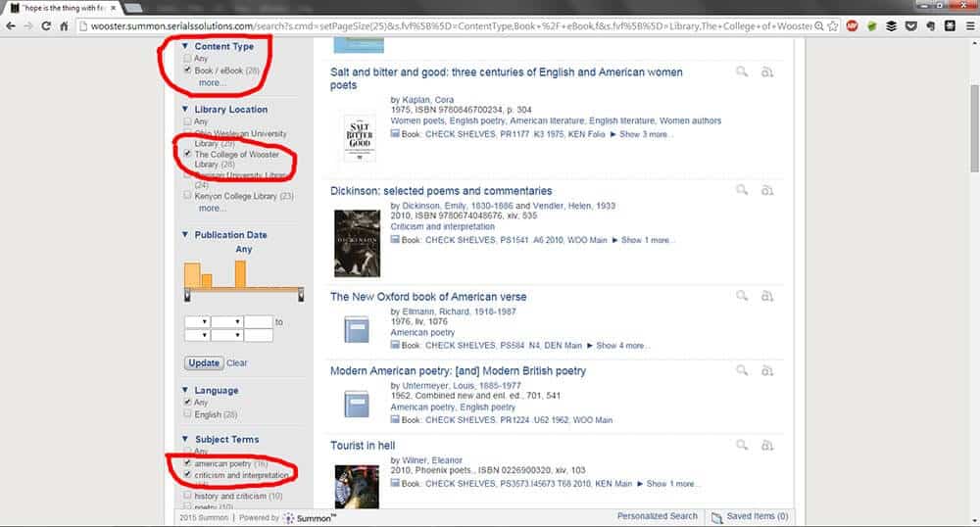The image size is (980, 527).
Task: Click the Update date range button
Action: point(204,362)
